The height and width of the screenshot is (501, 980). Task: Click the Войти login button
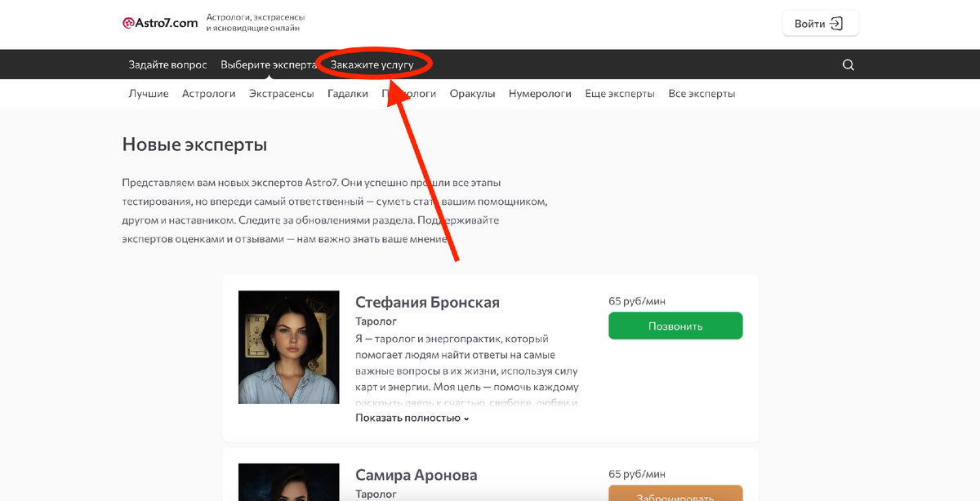click(x=821, y=24)
